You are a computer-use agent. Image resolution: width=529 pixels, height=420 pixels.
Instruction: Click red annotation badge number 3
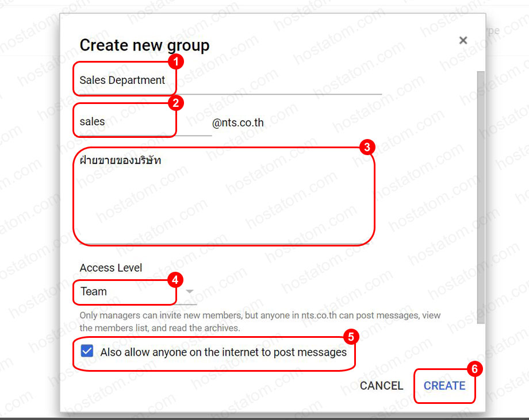pyautogui.click(x=367, y=147)
